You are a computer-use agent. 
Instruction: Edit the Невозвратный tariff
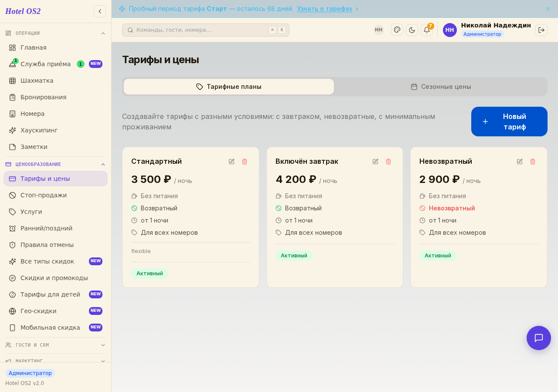[520, 162]
